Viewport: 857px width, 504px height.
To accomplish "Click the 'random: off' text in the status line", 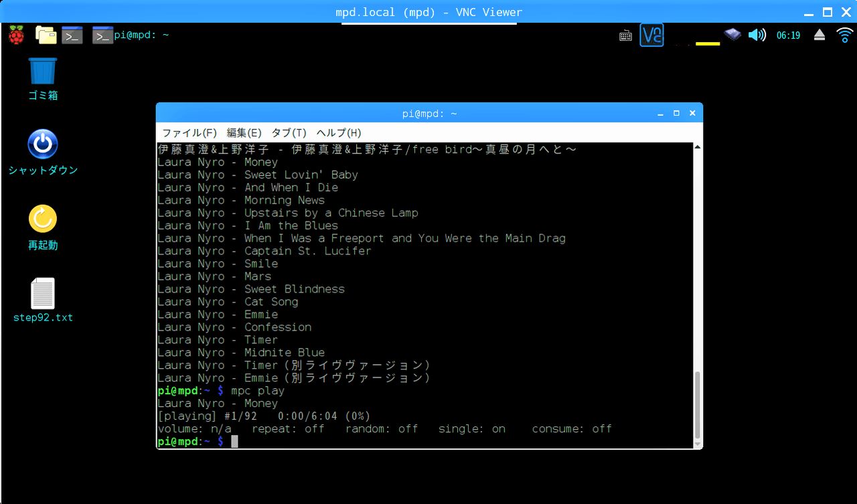I will [382, 429].
